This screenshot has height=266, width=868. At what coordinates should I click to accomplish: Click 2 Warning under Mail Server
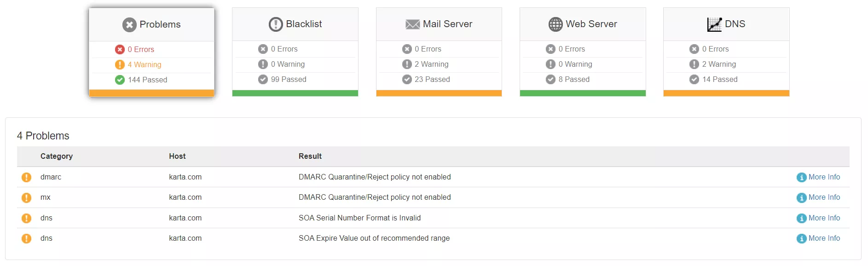pos(431,64)
